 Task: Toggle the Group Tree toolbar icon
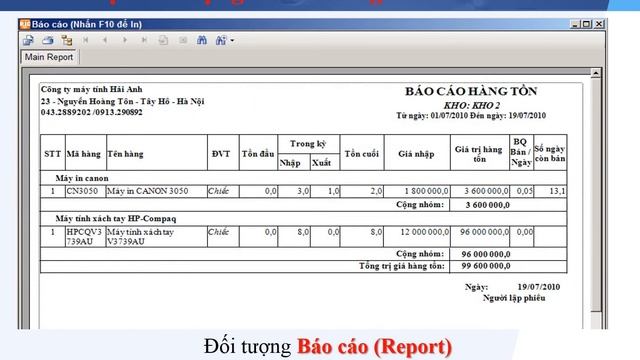67,40
